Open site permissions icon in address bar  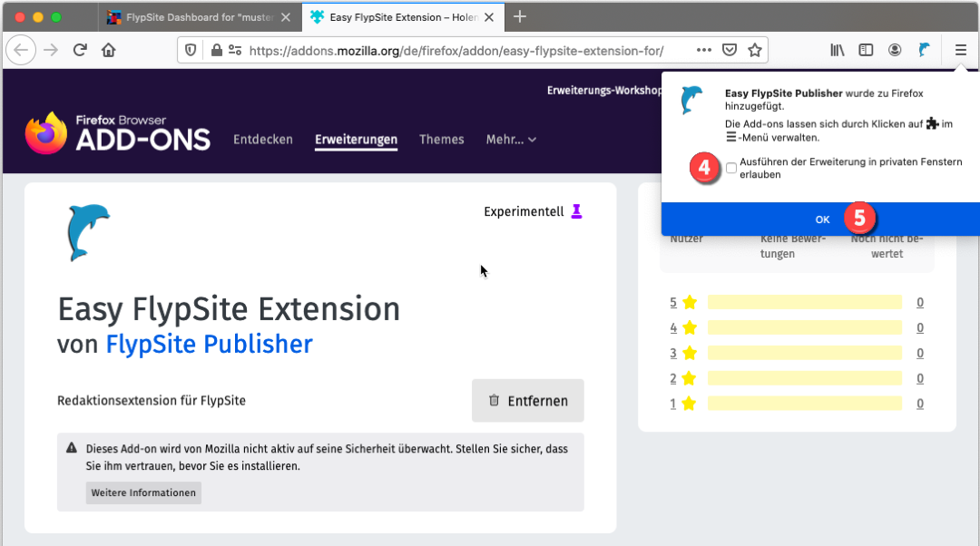click(235, 50)
